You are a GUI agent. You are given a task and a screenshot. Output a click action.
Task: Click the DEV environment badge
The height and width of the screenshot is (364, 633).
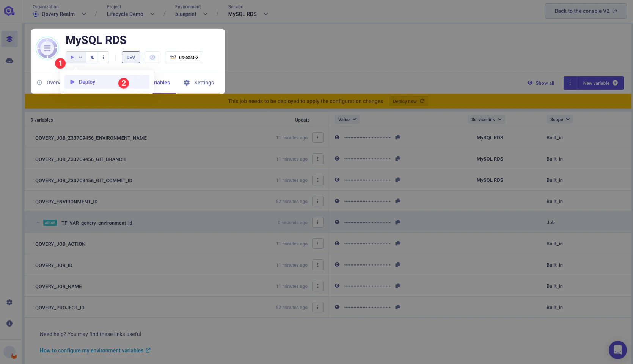(130, 57)
